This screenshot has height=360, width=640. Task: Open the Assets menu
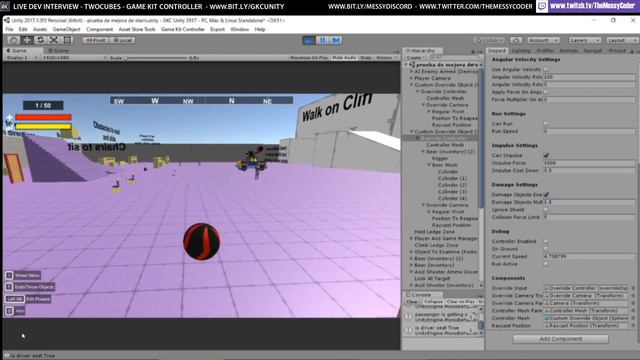40,29
